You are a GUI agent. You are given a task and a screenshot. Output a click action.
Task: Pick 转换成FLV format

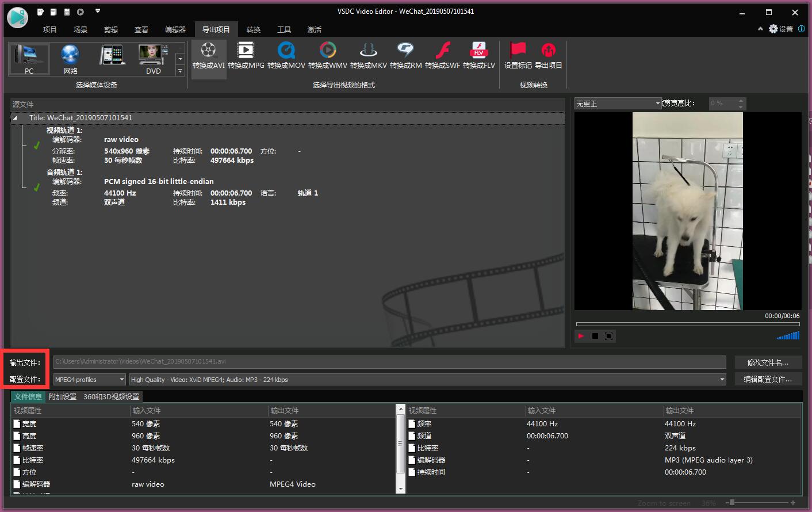point(479,56)
